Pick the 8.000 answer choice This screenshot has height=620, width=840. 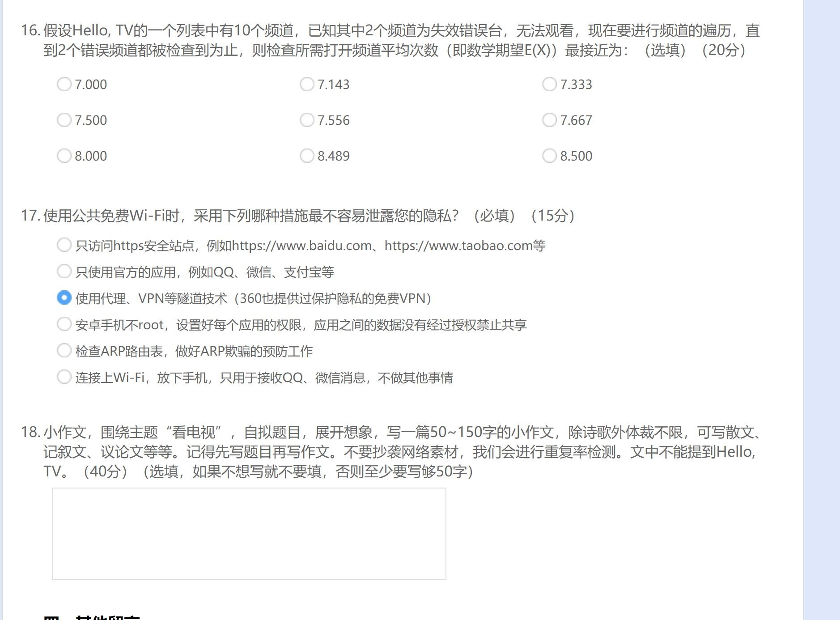click(64, 156)
